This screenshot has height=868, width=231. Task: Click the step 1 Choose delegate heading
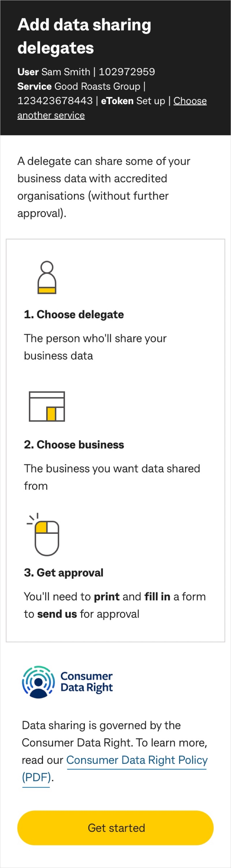point(74,315)
